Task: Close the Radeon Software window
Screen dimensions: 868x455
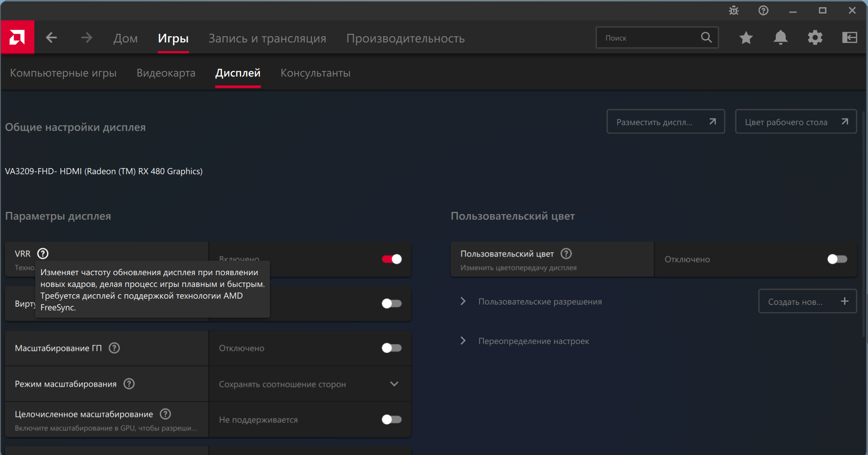Action: [x=852, y=10]
